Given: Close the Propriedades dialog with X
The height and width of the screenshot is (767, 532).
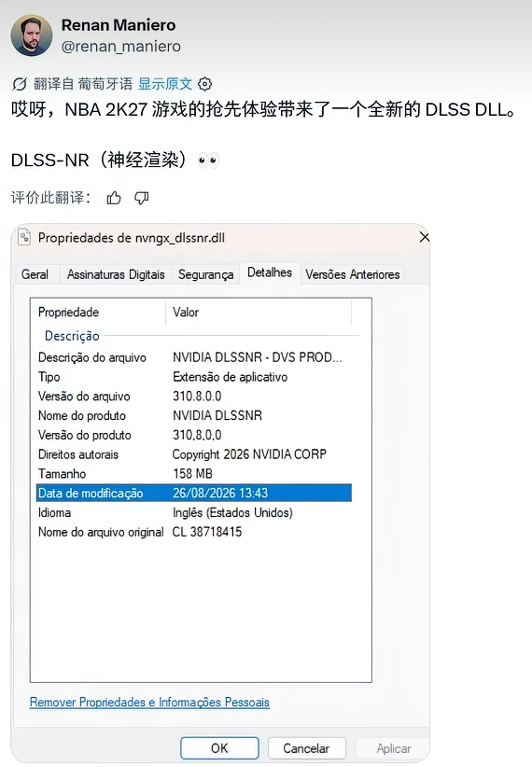Looking at the screenshot, I should point(424,237).
